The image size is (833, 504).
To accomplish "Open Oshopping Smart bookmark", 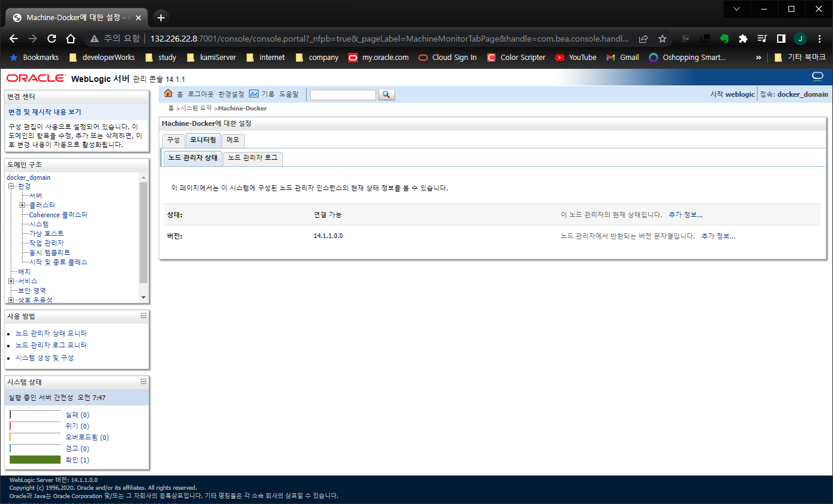I will [x=687, y=58].
